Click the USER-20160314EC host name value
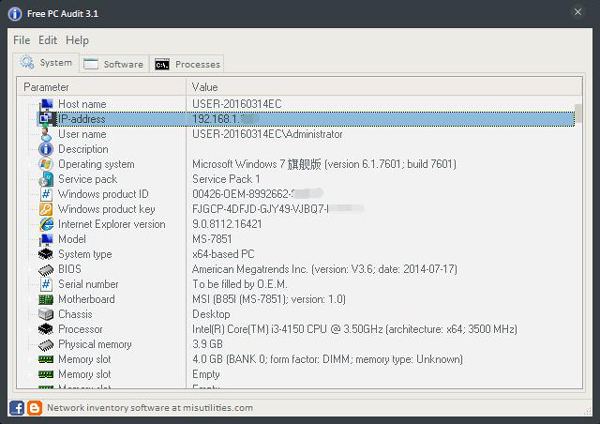This screenshot has width=600, height=424. (x=236, y=104)
